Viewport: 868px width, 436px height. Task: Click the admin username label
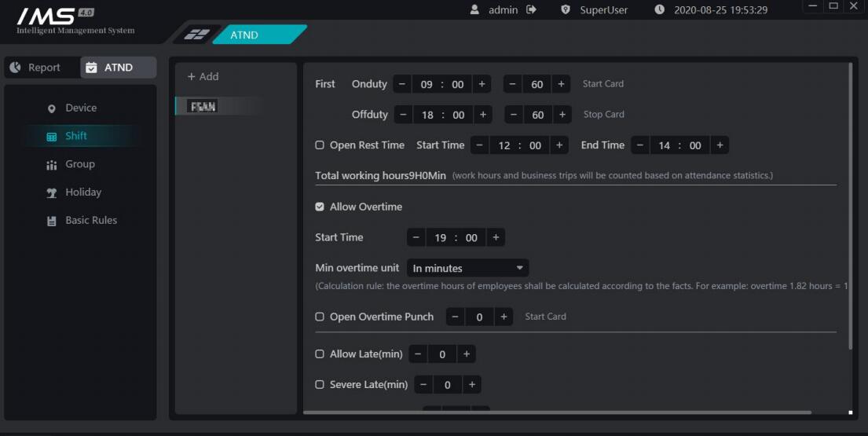click(x=503, y=10)
